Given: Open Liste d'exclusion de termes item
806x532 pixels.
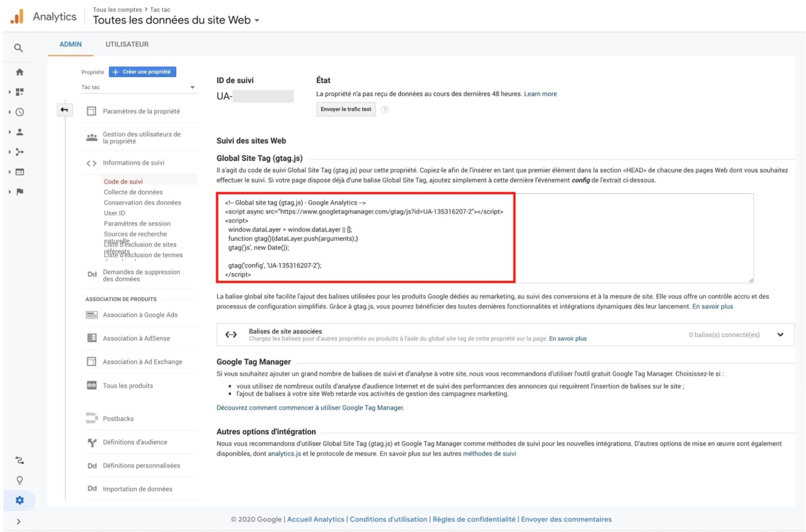Looking at the screenshot, I should point(143,255).
